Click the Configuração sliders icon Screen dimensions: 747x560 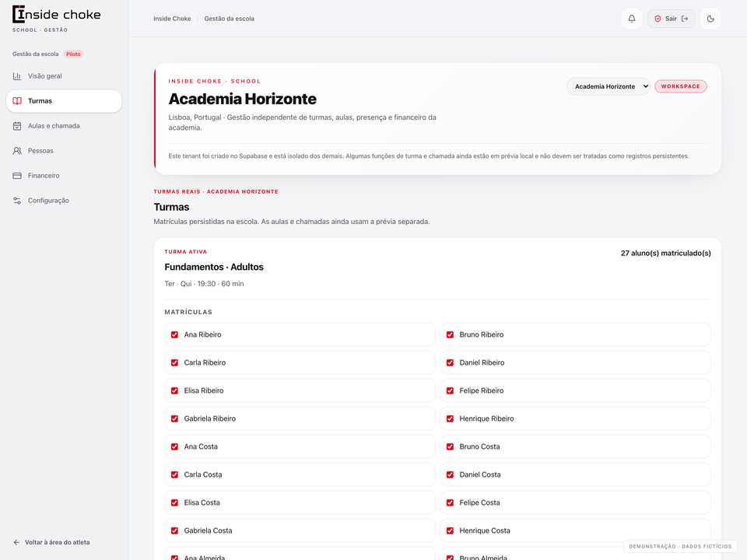17,201
